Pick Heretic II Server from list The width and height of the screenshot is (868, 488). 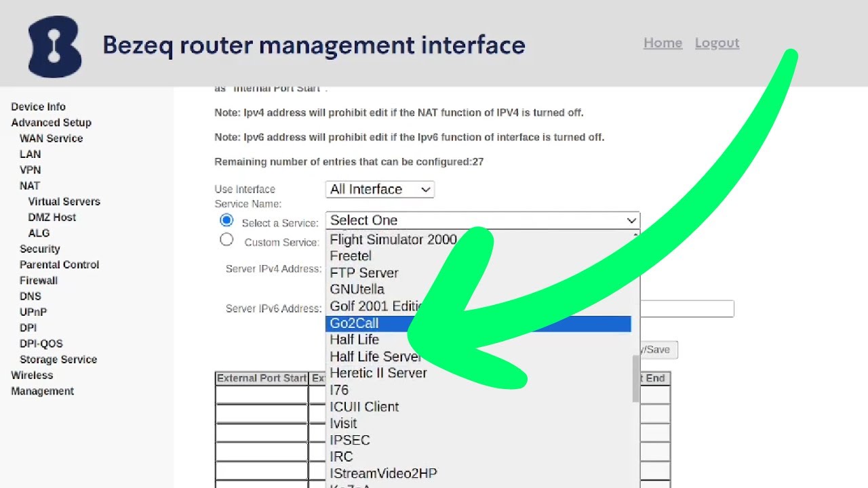pyautogui.click(x=479, y=373)
